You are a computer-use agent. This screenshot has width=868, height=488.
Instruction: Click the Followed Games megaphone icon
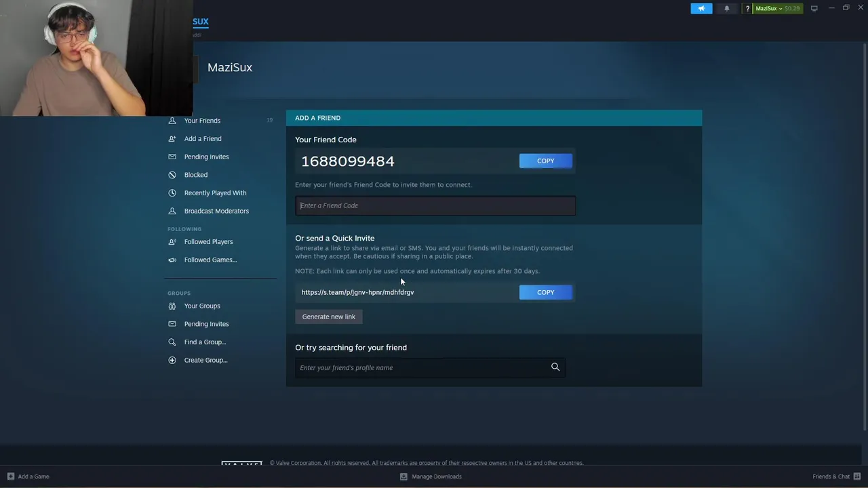[x=172, y=260]
